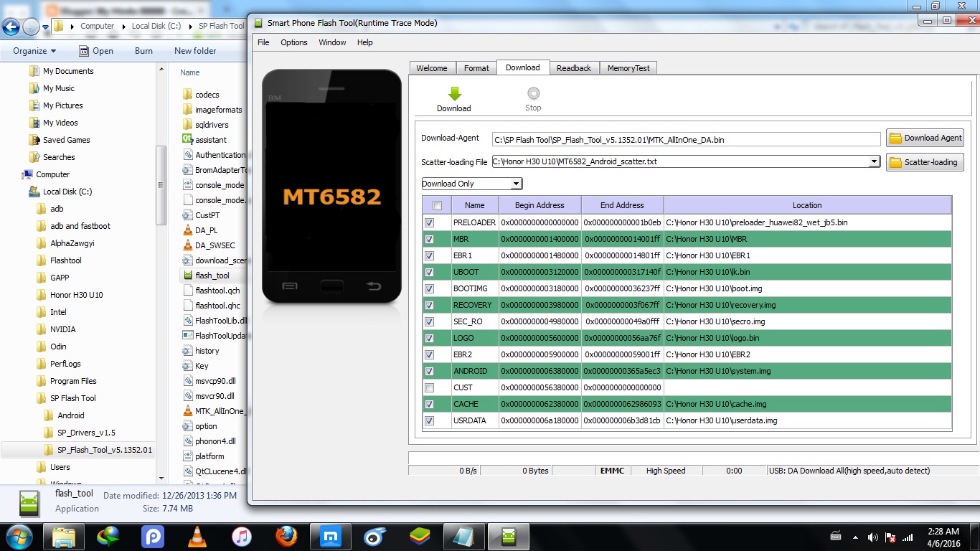Image resolution: width=980 pixels, height=551 pixels.
Task: Uncheck the BOOTIMG partition checkbox
Action: (429, 288)
